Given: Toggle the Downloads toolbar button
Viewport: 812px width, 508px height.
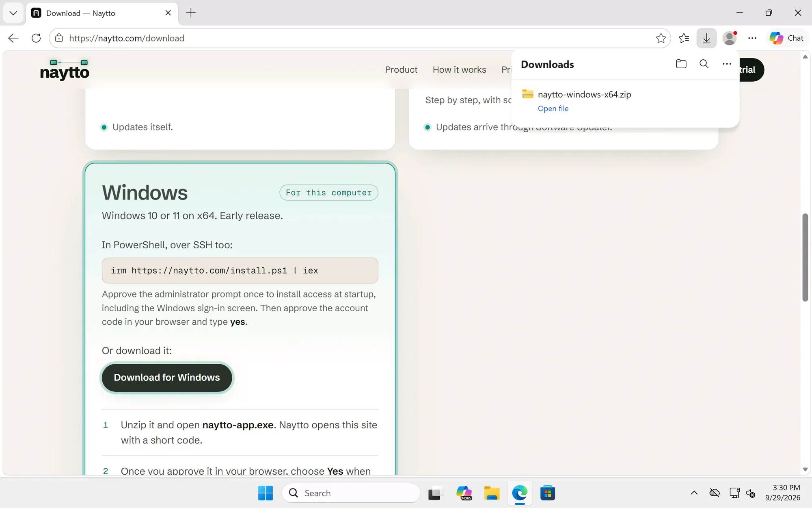Looking at the screenshot, I should [706, 38].
